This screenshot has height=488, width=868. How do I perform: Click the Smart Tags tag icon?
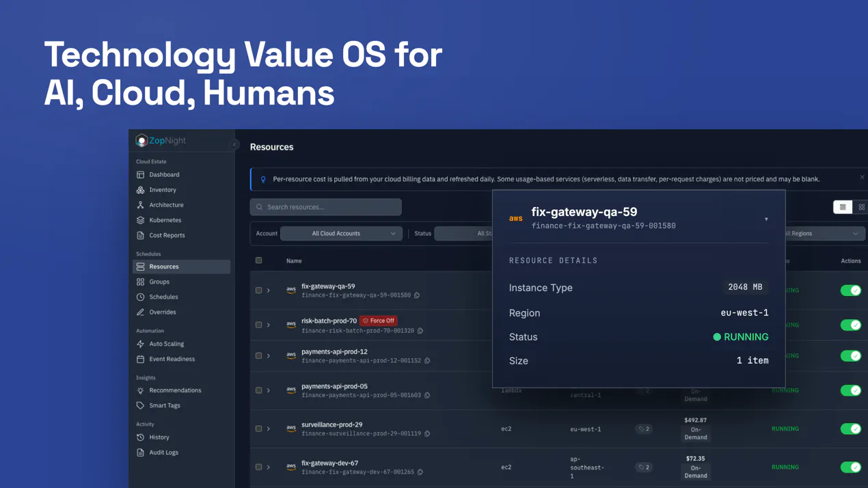[140, 405]
